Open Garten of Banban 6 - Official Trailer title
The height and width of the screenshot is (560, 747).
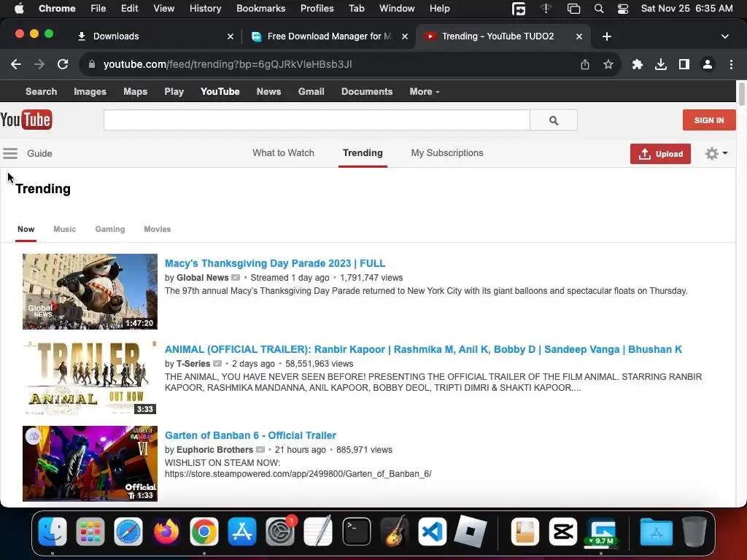click(250, 435)
